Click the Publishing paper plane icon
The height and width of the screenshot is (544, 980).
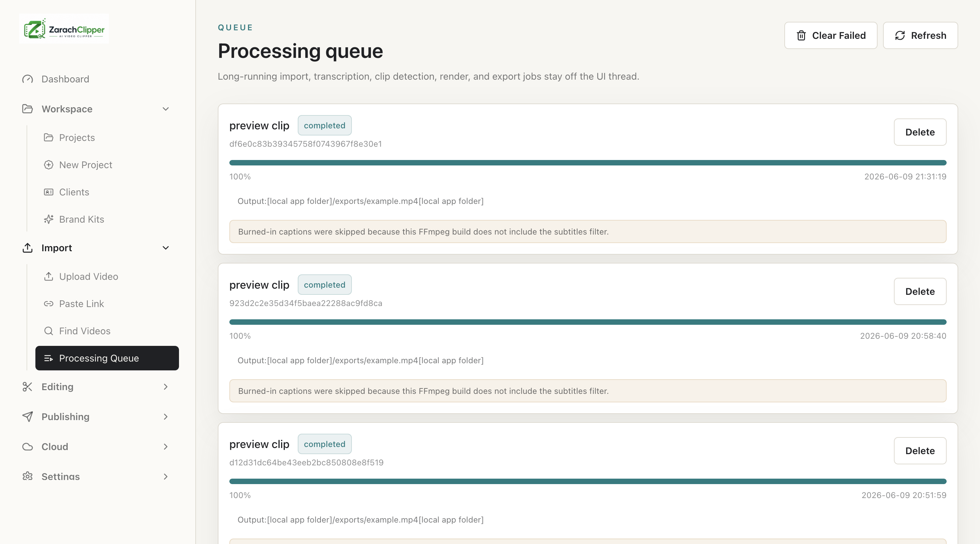click(x=27, y=416)
